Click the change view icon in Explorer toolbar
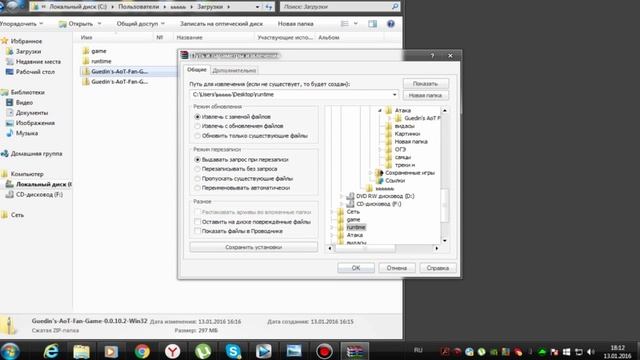This screenshot has height=360, width=640. tap(345, 24)
